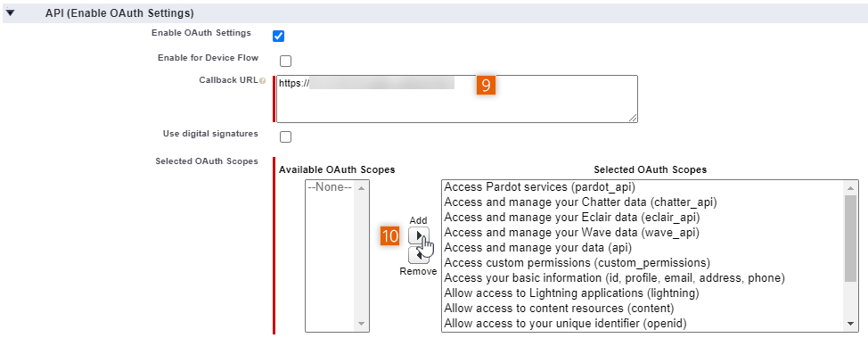Click the Selected Scopes scroll down arrow
This screenshot has width=868, height=338.
click(851, 324)
